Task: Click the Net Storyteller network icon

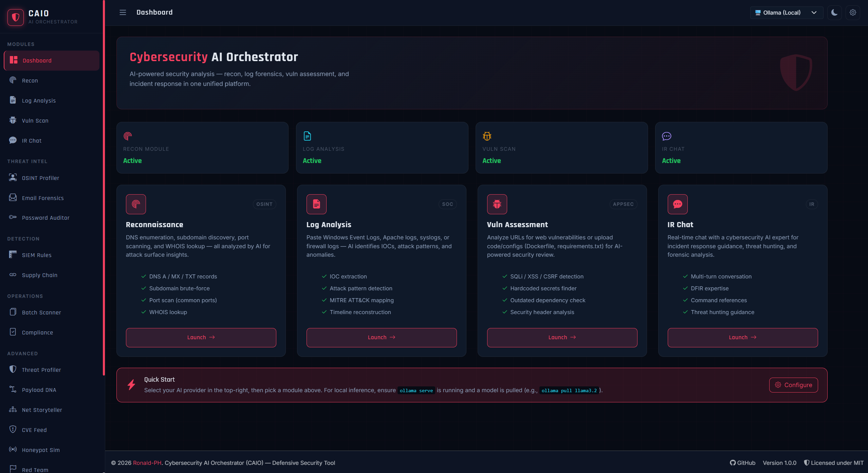Action: [13, 409]
